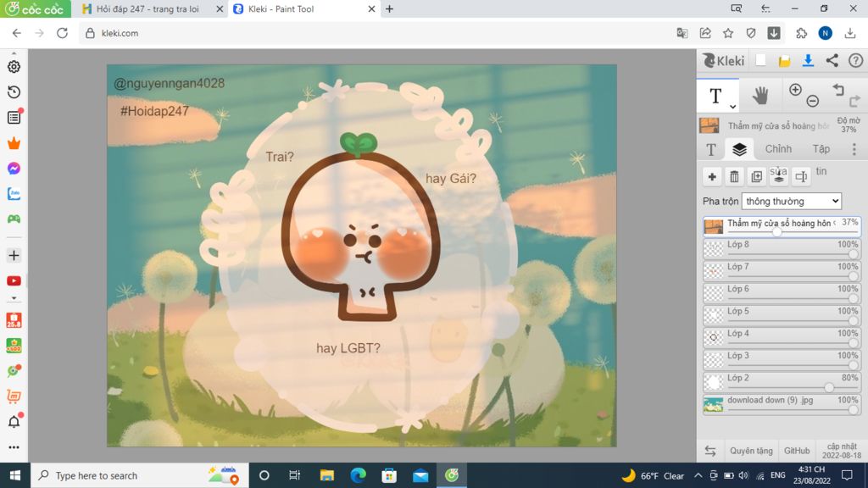Click the Kleki logo
This screenshot has width=868, height=488.
point(724,60)
